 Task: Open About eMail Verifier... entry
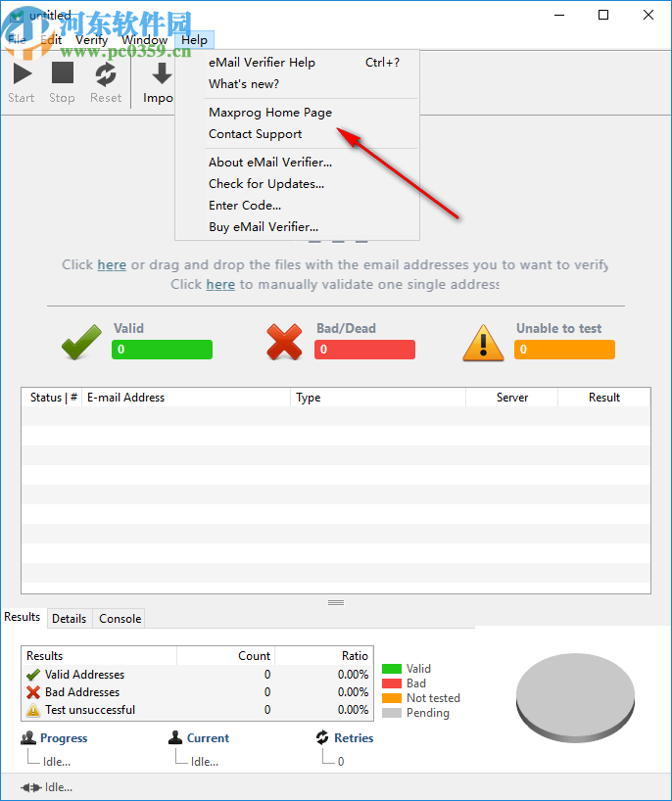pos(298,163)
